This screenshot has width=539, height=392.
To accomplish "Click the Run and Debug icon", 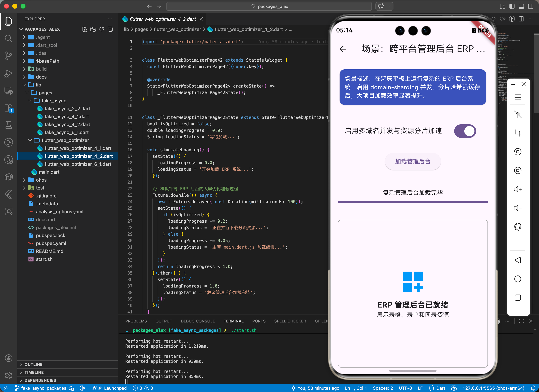I will pyautogui.click(x=8, y=73).
